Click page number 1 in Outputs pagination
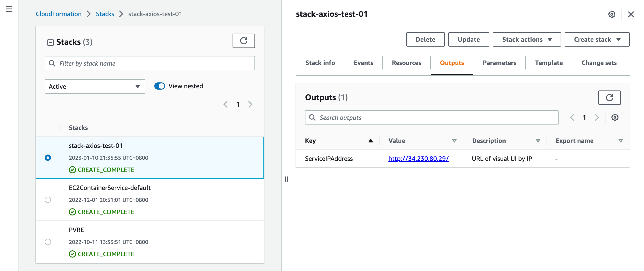The height and width of the screenshot is (271, 644). (584, 117)
